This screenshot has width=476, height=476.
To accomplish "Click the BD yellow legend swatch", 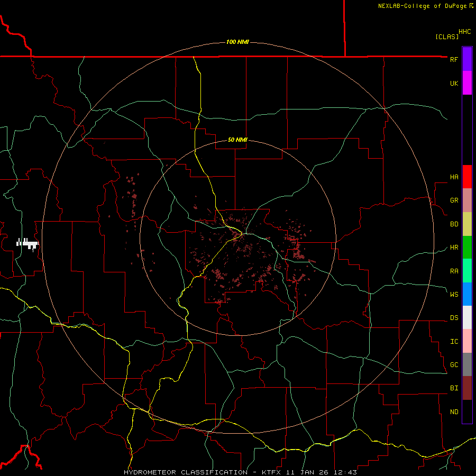I will [x=467, y=224].
